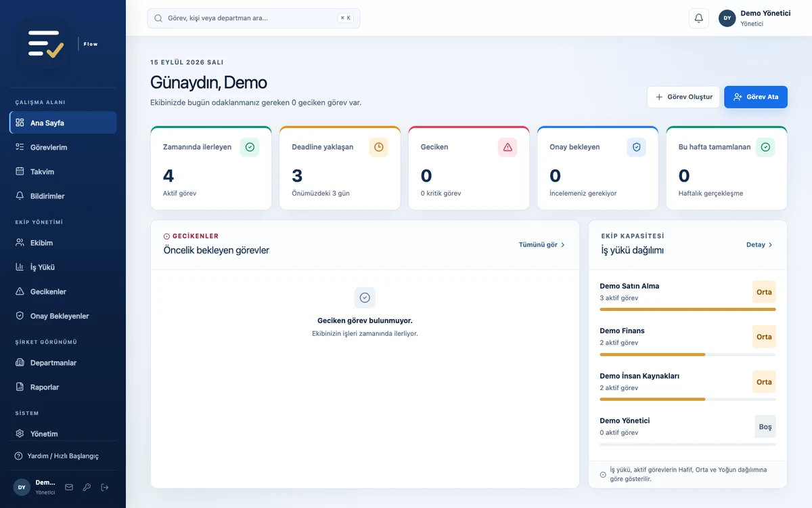
Task: Click the magnifier icon in the search bar
Action: [x=158, y=18]
